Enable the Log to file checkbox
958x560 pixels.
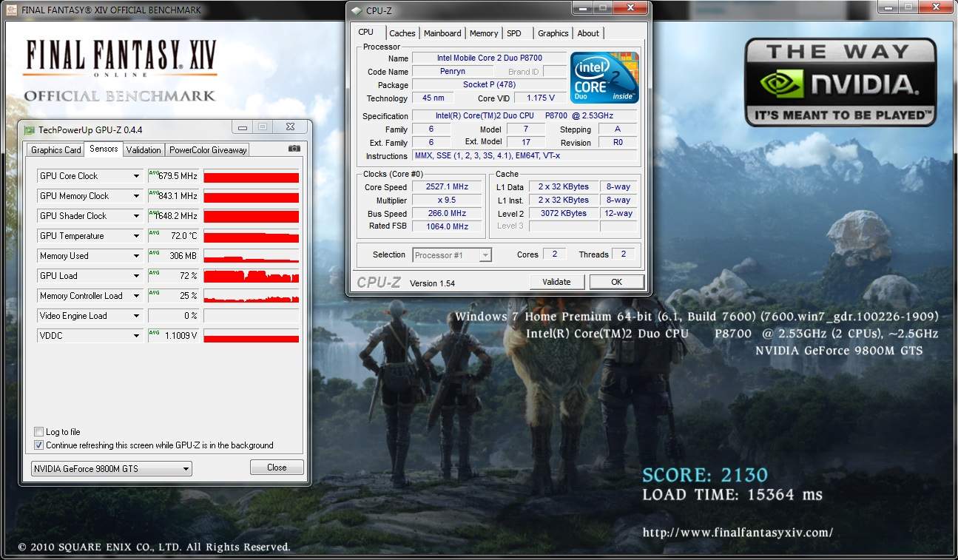coord(38,432)
